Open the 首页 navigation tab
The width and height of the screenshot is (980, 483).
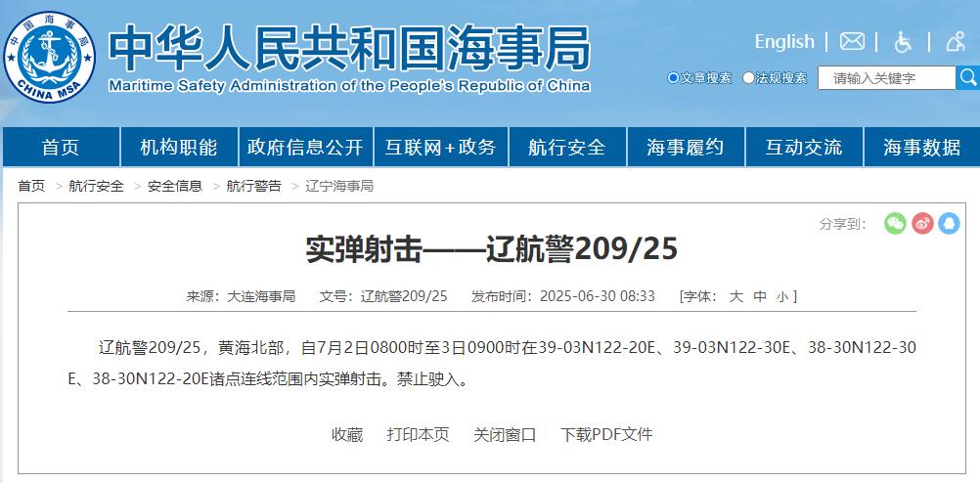[x=61, y=147]
